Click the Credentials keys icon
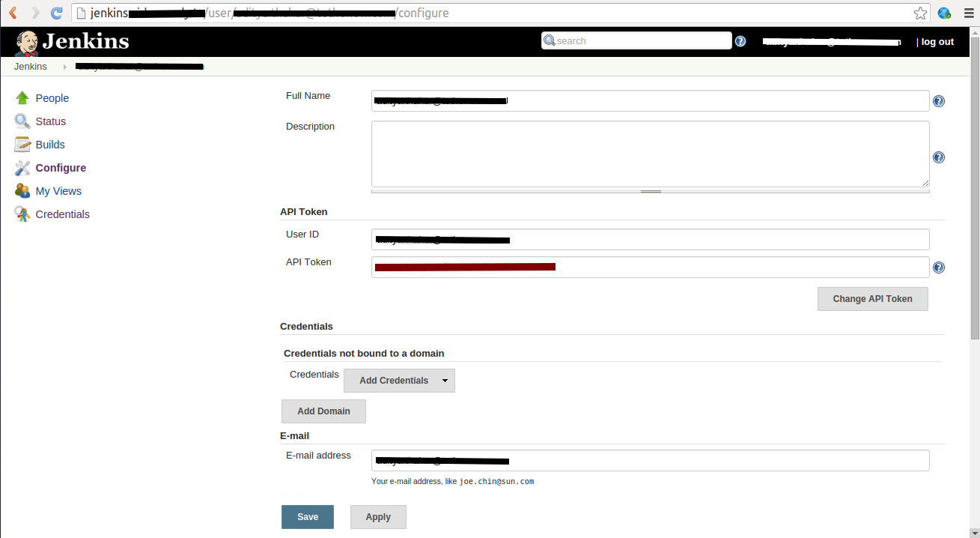Viewport: 980px width, 538px height. [x=22, y=214]
